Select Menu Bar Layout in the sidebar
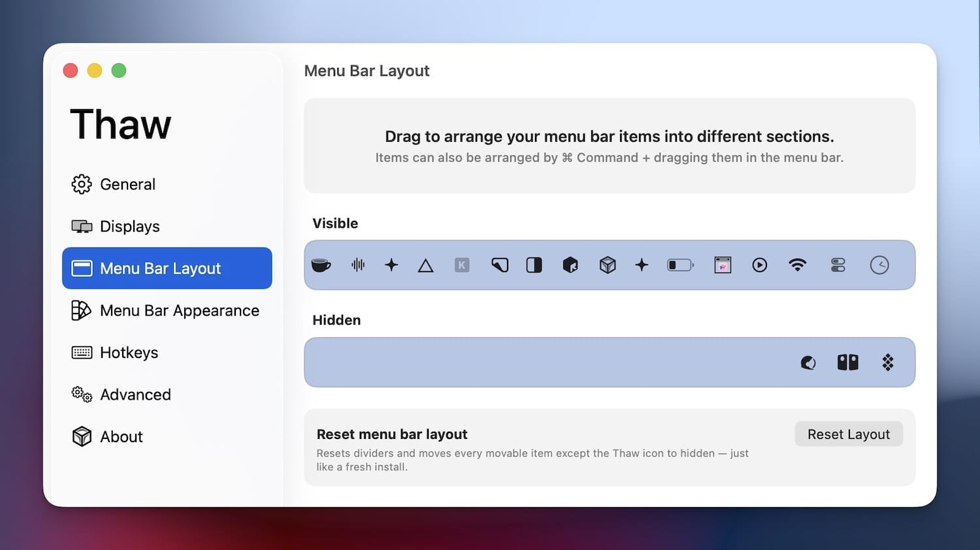The width and height of the screenshot is (980, 550). 167,268
